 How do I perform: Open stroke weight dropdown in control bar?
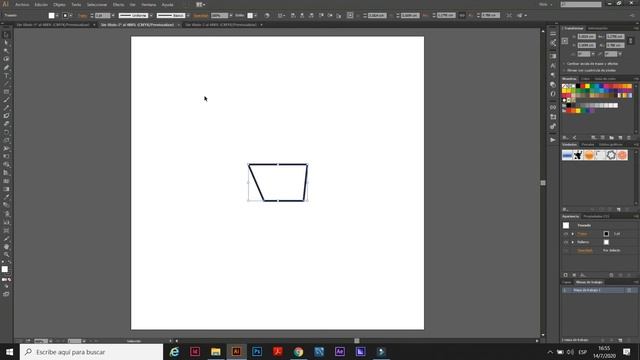coord(113,16)
